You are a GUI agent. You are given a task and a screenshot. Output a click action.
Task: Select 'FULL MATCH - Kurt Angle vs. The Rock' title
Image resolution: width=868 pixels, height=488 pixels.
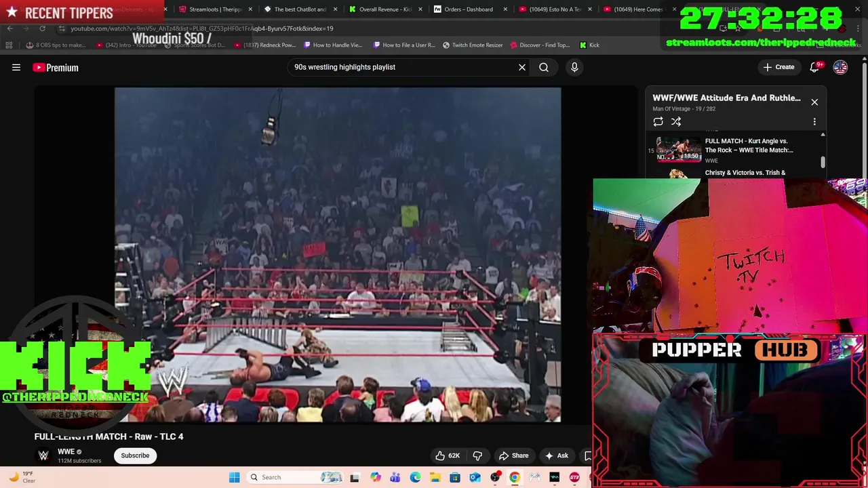(x=749, y=146)
